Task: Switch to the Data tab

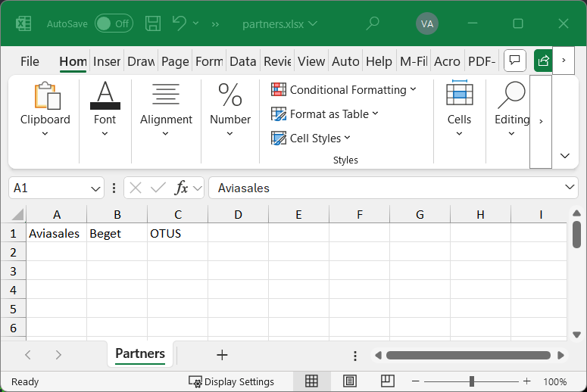Action: point(243,61)
